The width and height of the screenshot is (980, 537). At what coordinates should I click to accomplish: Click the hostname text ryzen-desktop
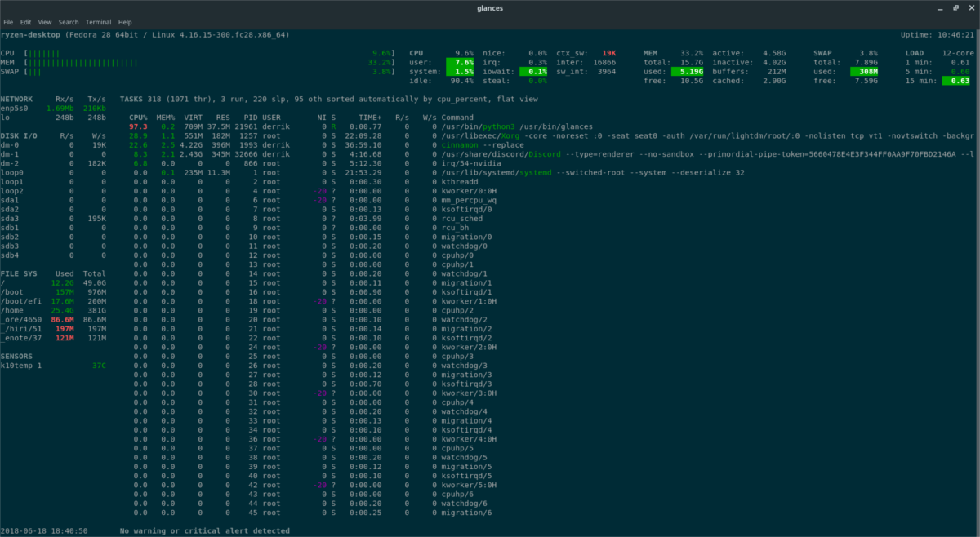point(30,35)
